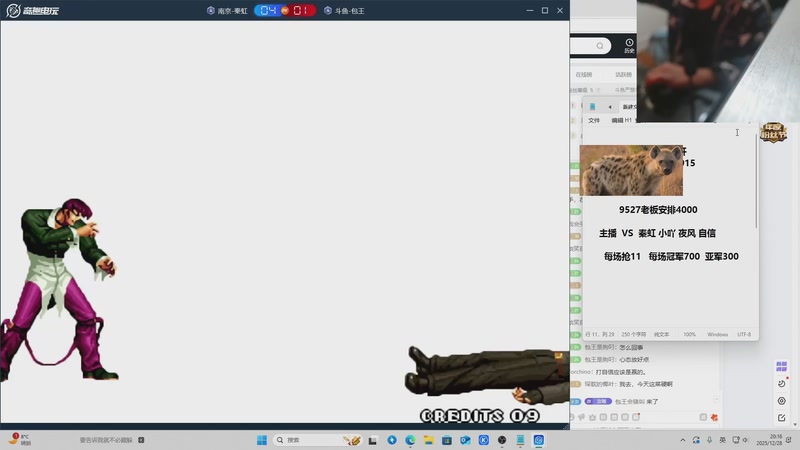Click the game platform logo in title bar
Screen dimensions: 800x450
pos(33,10)
